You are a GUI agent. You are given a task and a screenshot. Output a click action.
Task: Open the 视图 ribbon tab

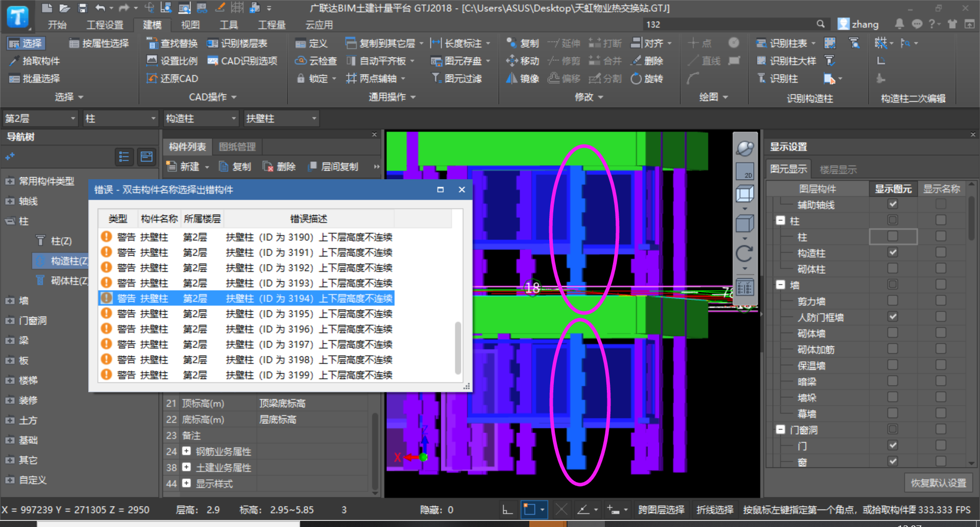[x=190, y=25]
